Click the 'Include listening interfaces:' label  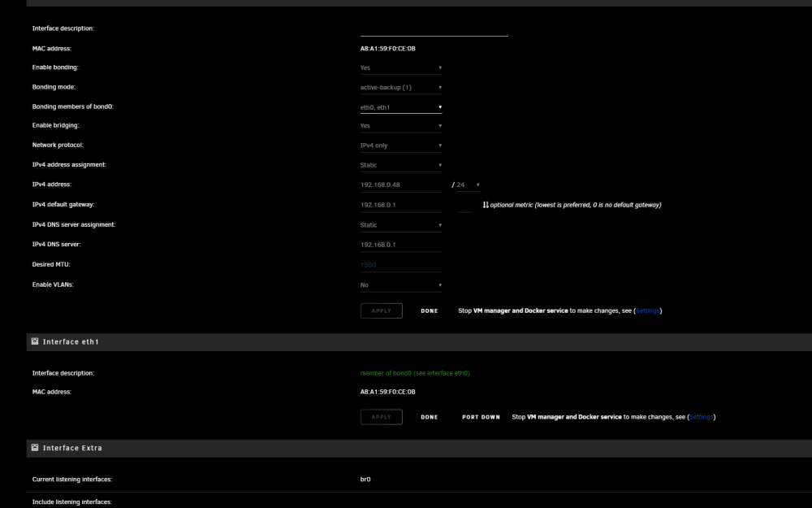tap(72, 502)
